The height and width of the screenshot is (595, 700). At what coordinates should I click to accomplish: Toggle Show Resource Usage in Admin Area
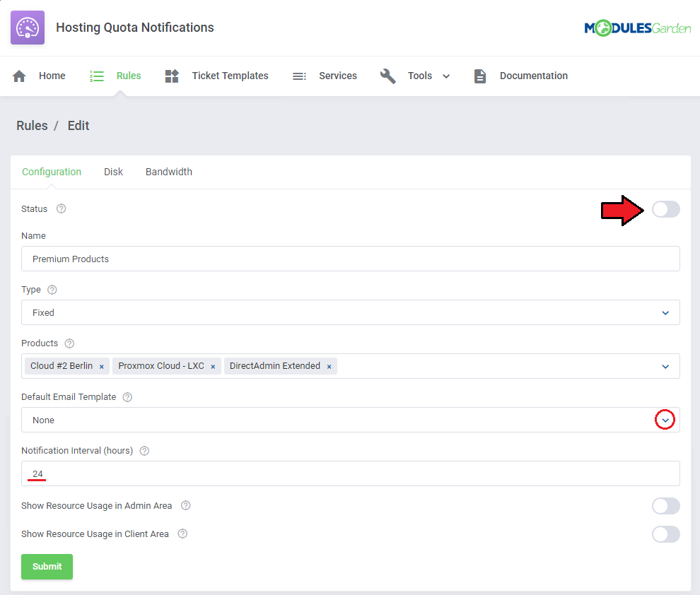665,506
